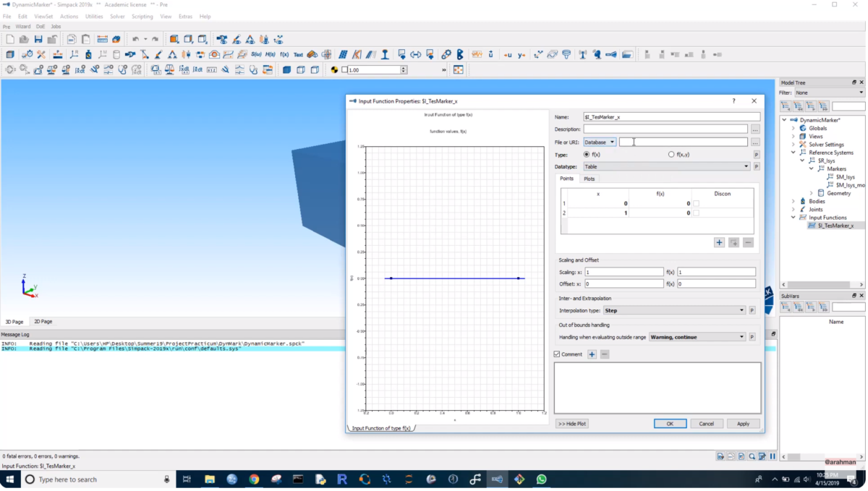The image size is (868, 491).
Task: Collapse the Reference Systems tree node
Action: point(793,153)
